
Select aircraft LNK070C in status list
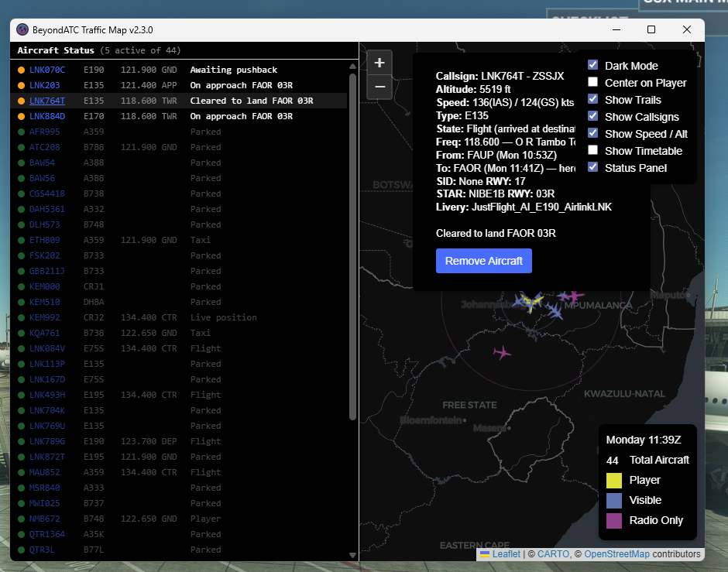click(x=47, y=70)
